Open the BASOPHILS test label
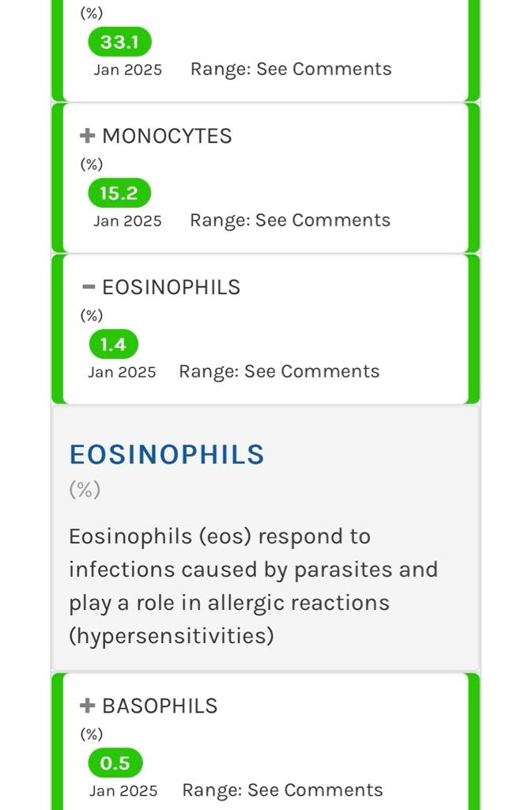 [x=160, y=706]
